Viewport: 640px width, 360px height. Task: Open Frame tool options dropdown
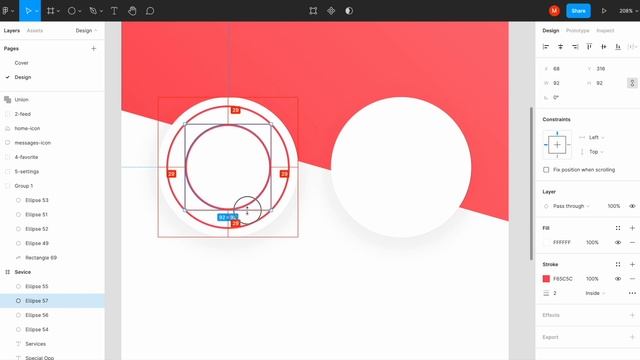pos(58,11)
